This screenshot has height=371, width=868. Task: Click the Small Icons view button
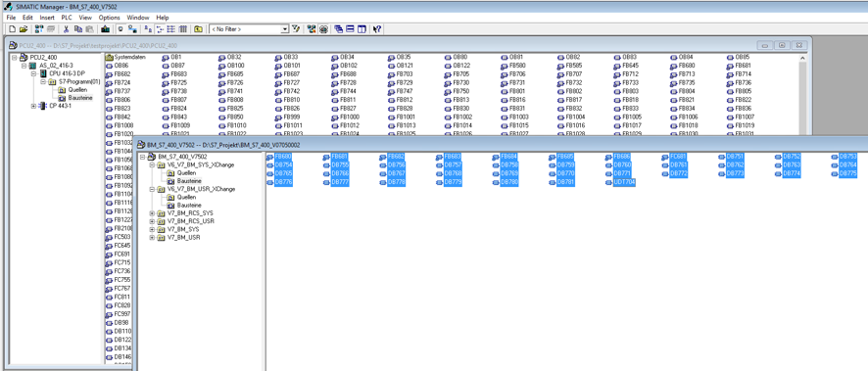pyautogui.click(x=160, y=28)
